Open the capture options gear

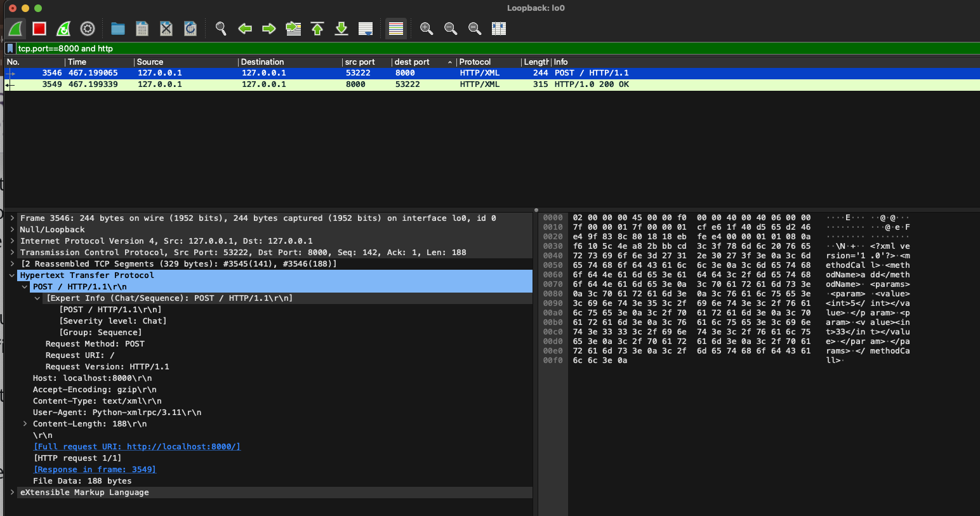pyautogui.click(x=87, y=29)
